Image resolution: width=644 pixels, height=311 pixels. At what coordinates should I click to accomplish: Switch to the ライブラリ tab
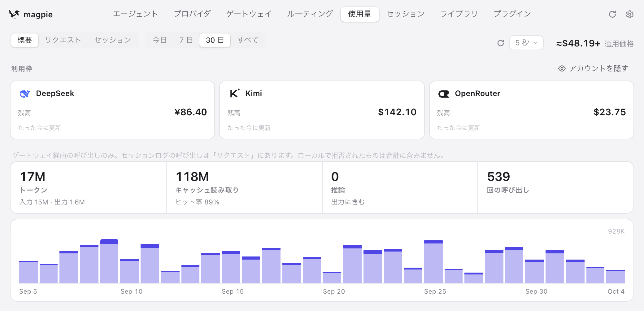(459, 14)
